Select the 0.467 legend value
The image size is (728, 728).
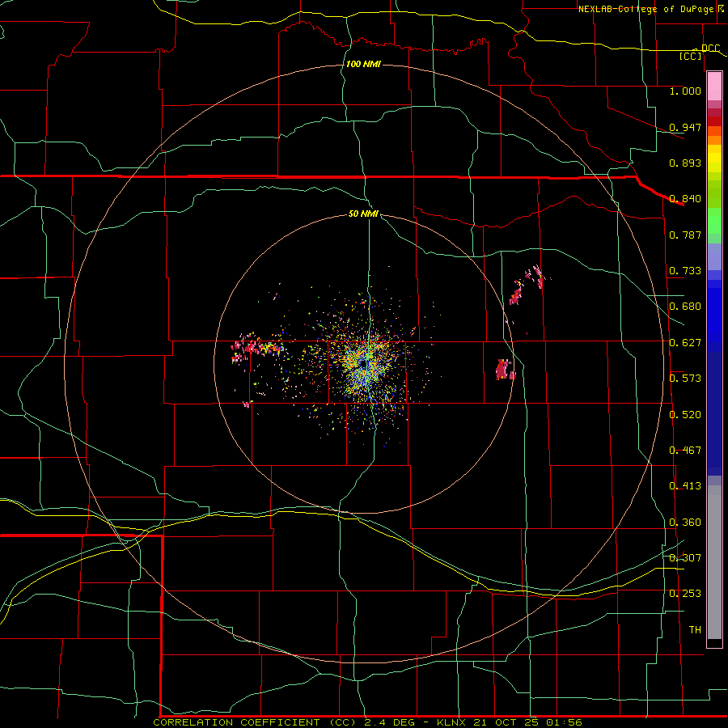click(685, 451)
